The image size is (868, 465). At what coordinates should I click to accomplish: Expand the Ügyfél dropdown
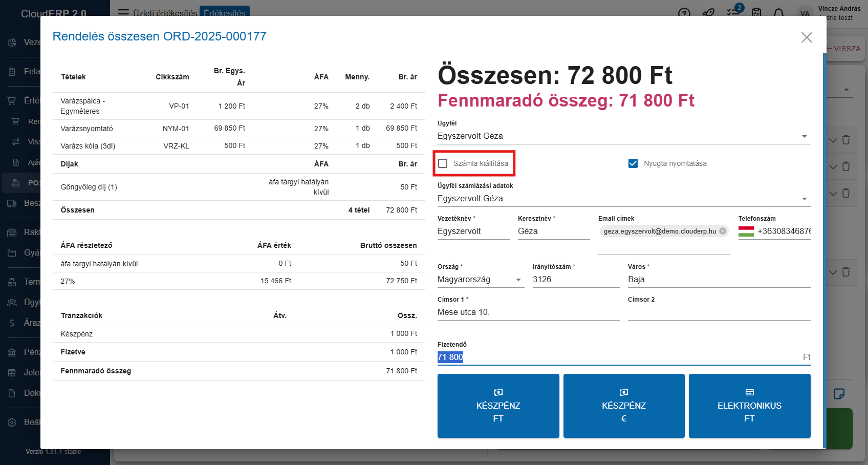click(x=804, y=136)
